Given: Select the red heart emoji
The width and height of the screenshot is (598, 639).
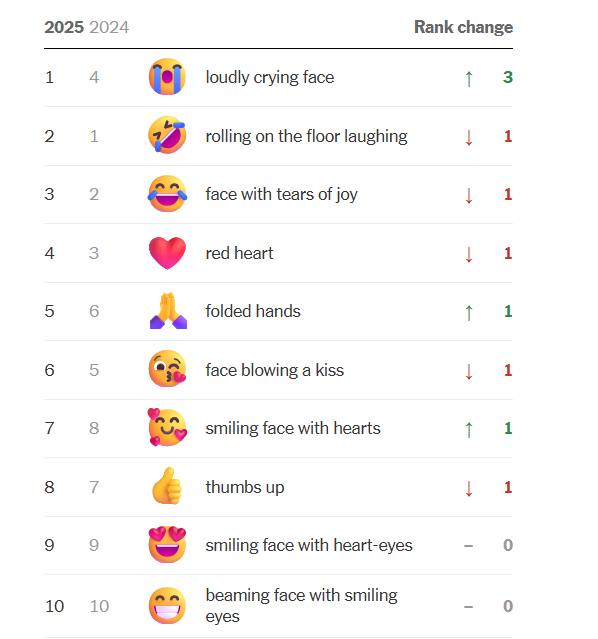Looking at the screenshot, I should click(167, 253).
